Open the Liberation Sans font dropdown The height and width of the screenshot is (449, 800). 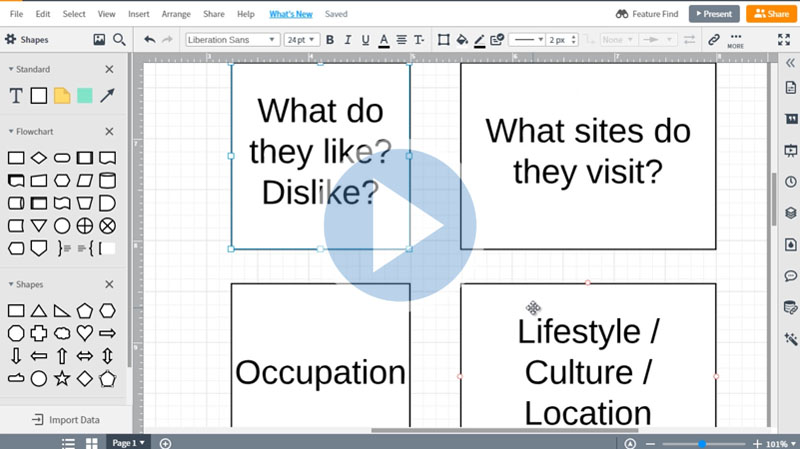coord(232,40)
